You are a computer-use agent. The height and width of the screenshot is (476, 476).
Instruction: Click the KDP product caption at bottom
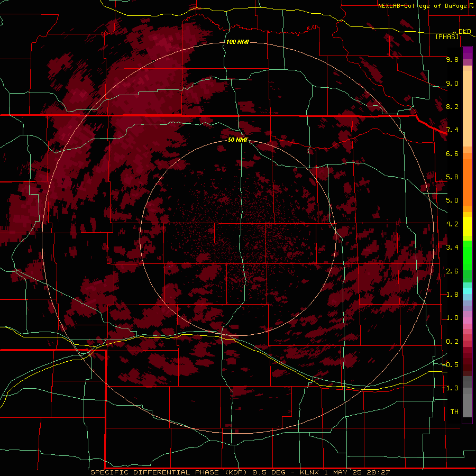(240, 472)
